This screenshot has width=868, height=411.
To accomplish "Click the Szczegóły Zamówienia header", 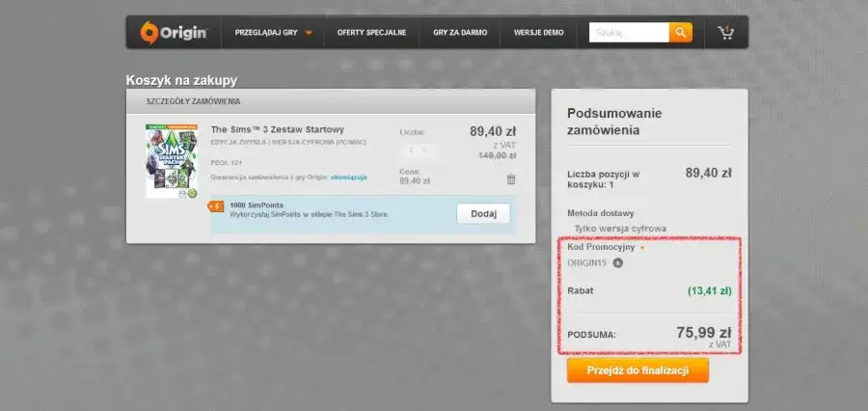I will tap(193, 102).
